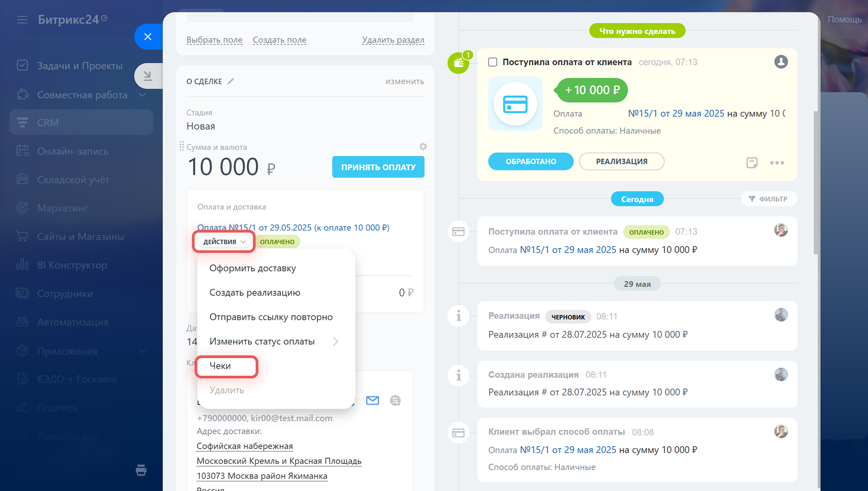Viewport: 868px width, 491px height.
Task: Open the hamburger main menu
Action: pos(22,19)
